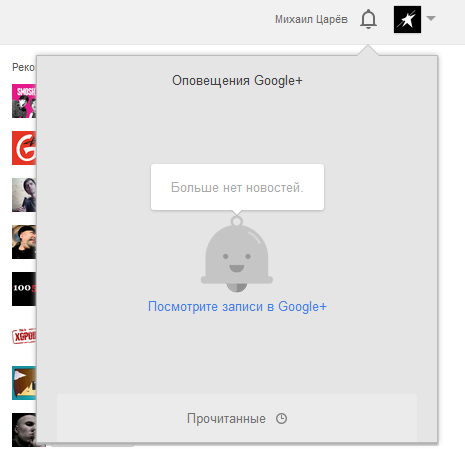
Task: Open the red G logo channel thumbnail
Action: [x=24, y=148]
